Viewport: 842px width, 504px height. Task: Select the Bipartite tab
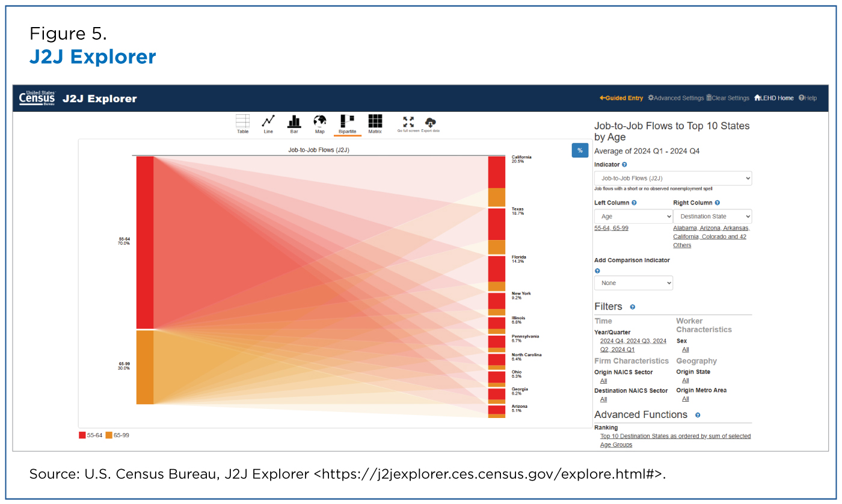point(347,124)
